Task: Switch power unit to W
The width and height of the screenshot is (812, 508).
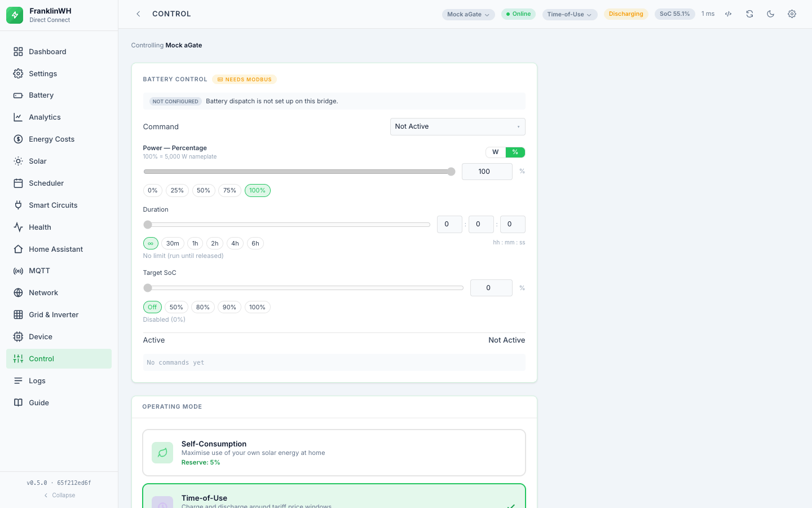Action: coord(496,152)
